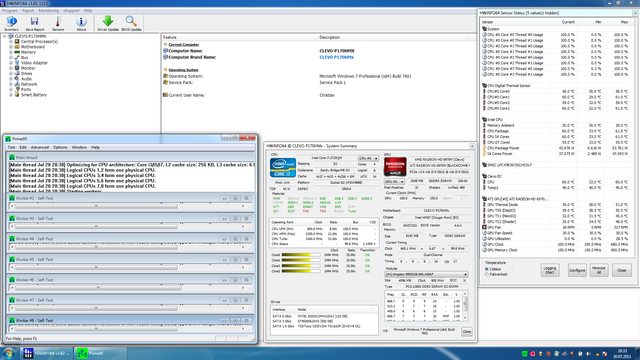Open the CPU #0 selector dropdown
640x360 pixels.
tap(368, 158)
